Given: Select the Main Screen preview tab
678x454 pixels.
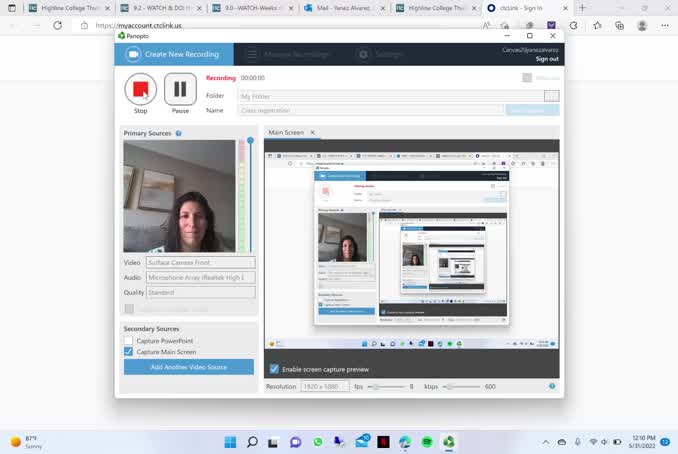Looking at the screenshot, I should (286, 132).
